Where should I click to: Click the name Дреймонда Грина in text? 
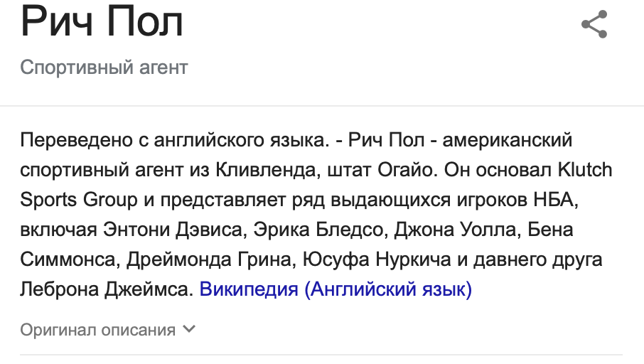pos(211,259)
